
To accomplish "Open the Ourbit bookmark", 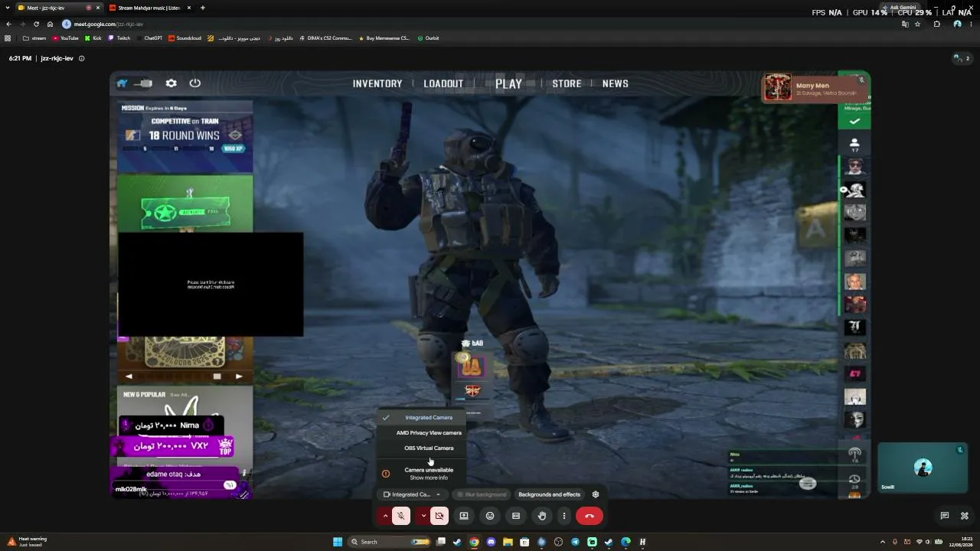I will click(429, 38).
